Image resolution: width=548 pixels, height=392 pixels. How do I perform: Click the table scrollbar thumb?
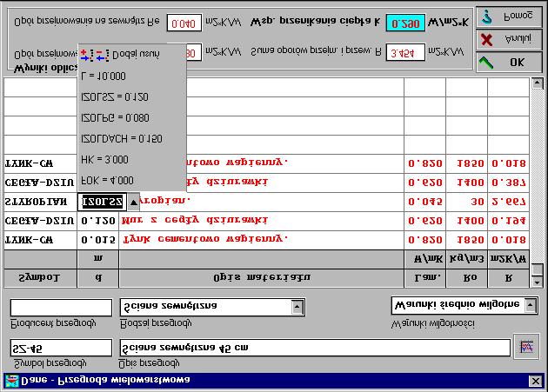pyautogui.click(x=538, y=269)
